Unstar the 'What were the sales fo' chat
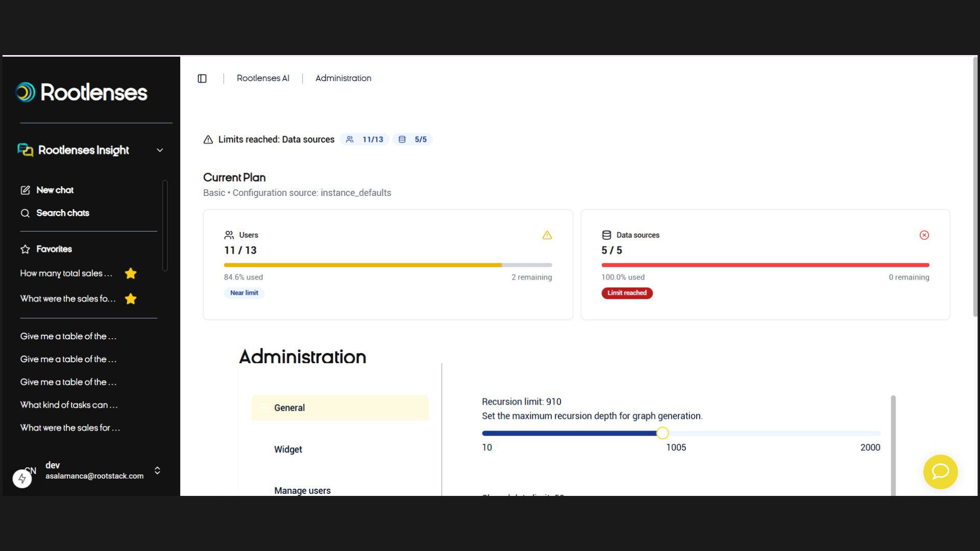Viewport: 980px width, 551px height. click(x=131, y=299)
